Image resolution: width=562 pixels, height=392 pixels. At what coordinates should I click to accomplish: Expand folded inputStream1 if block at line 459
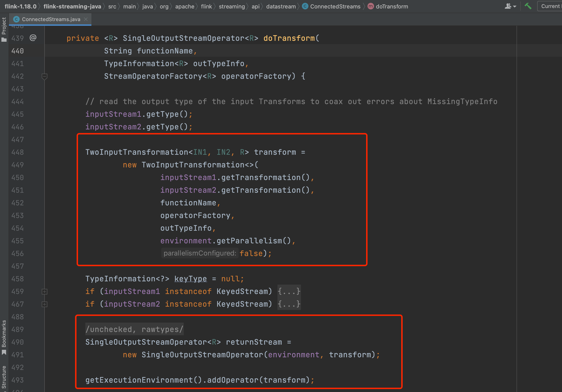coord(44,292)
